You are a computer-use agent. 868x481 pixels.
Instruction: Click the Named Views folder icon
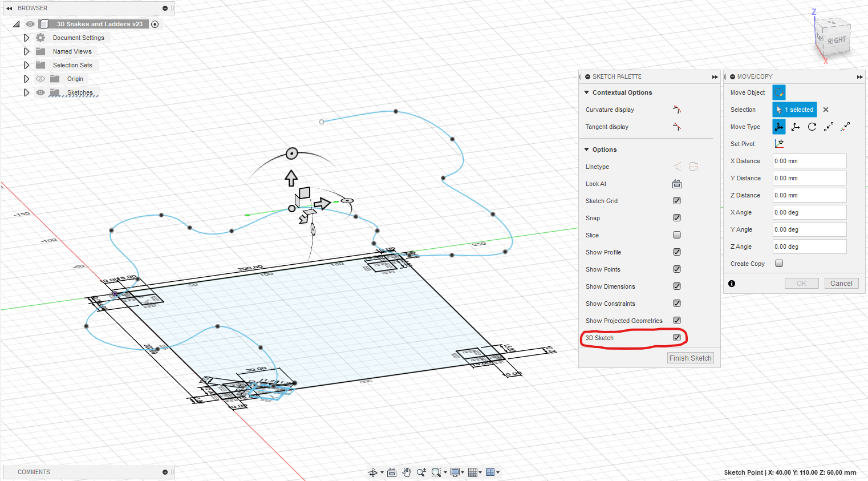40,51
